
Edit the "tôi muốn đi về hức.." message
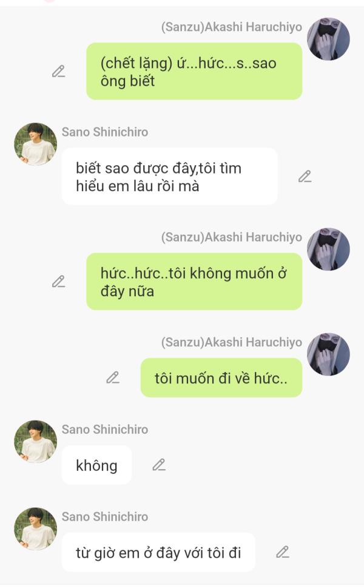(x=113, y=377)
